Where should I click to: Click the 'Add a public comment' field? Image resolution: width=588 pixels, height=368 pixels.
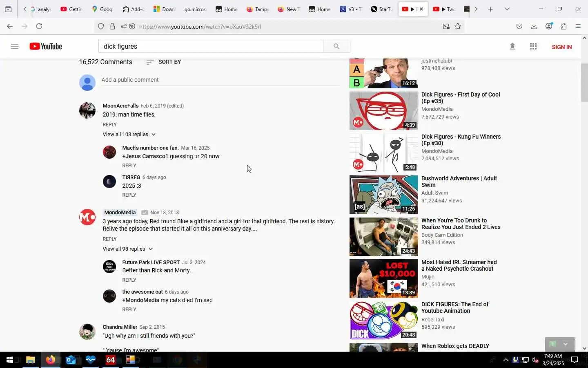point(220,80)
